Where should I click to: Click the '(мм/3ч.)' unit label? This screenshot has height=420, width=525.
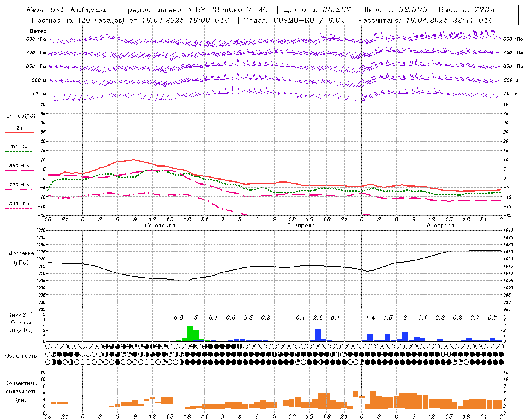21,315
